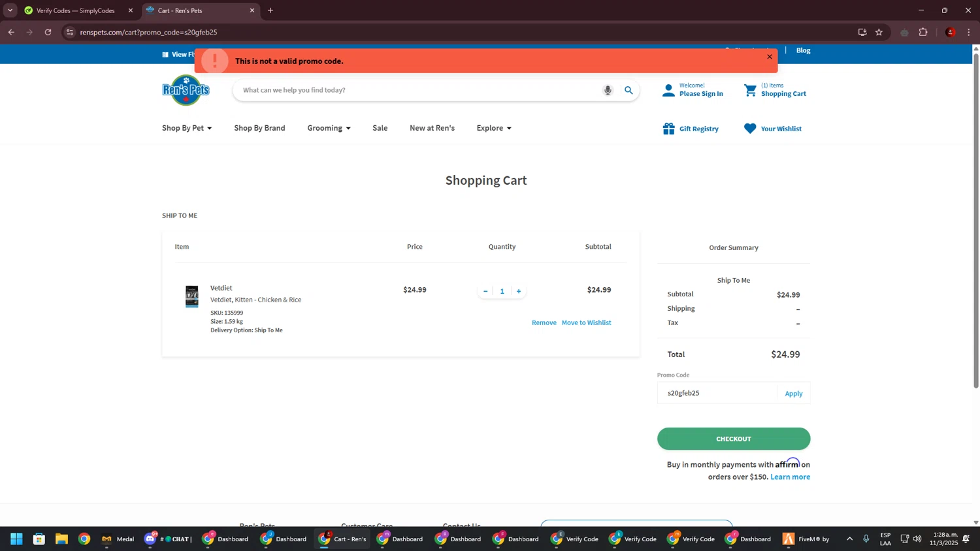This screenshot has height=551, width=980.
Task: Open Gift Registry link
Action: 698,129
